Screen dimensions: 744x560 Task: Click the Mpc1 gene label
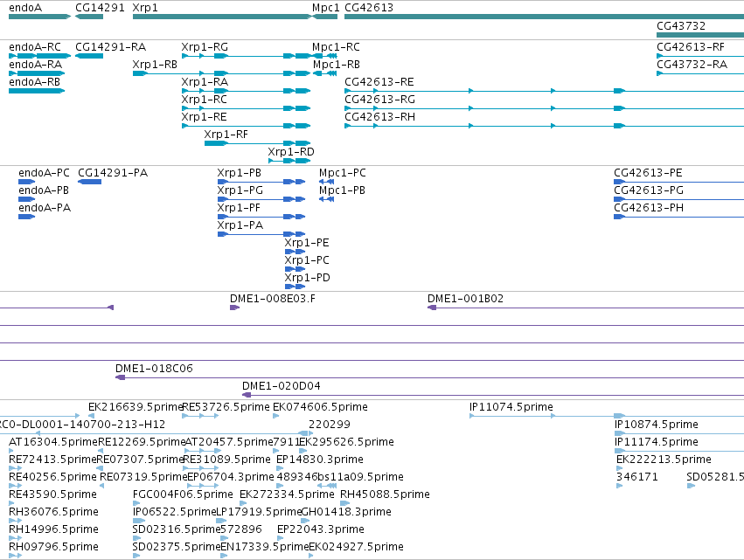click(325, 8)
